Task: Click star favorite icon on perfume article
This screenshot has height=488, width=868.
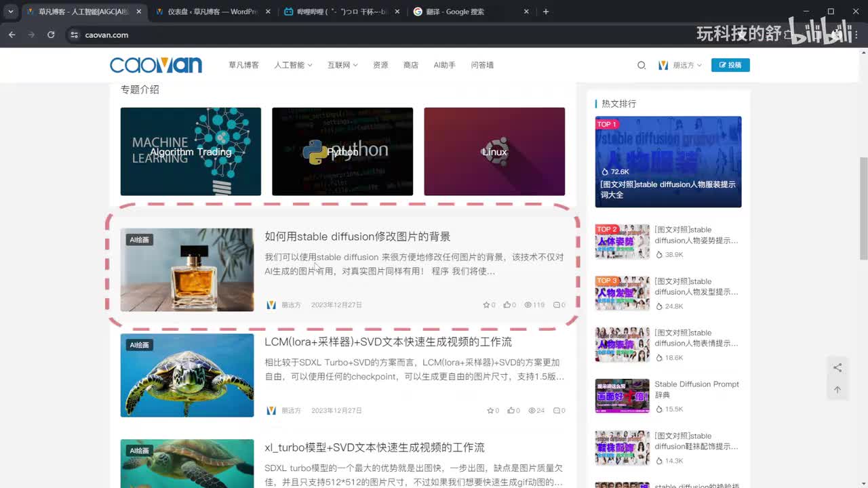Action: click(486, 305)
